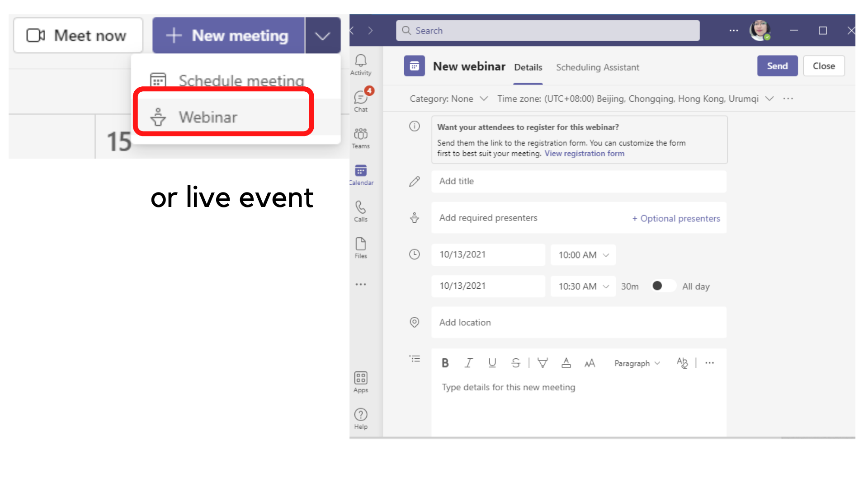Screen dimensions: 868x488
Task: Click the Optional presenters link
Action: point(676,218)
